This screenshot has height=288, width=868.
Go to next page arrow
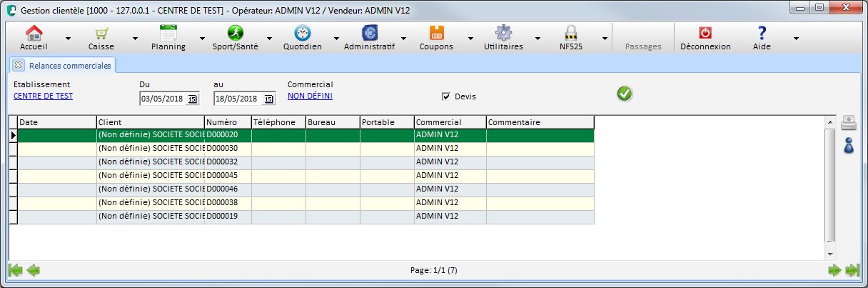pyautogui.click(x=834, y=270)
